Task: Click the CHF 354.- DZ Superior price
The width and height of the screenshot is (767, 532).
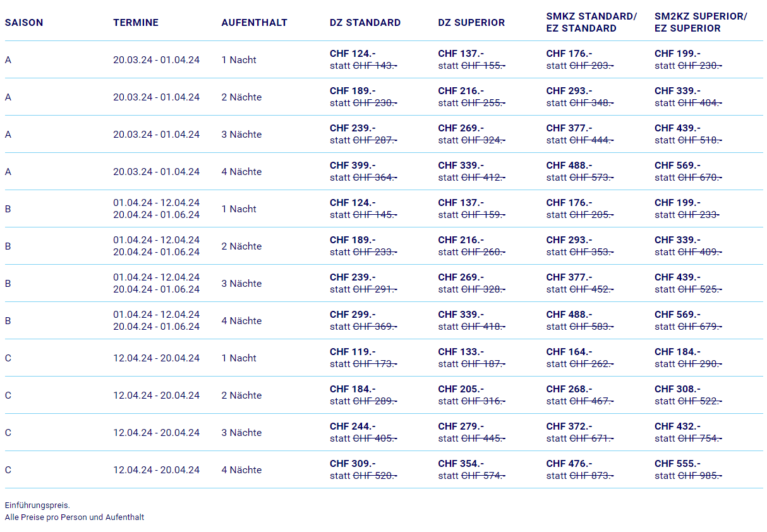Action: (x=461, y=464)
